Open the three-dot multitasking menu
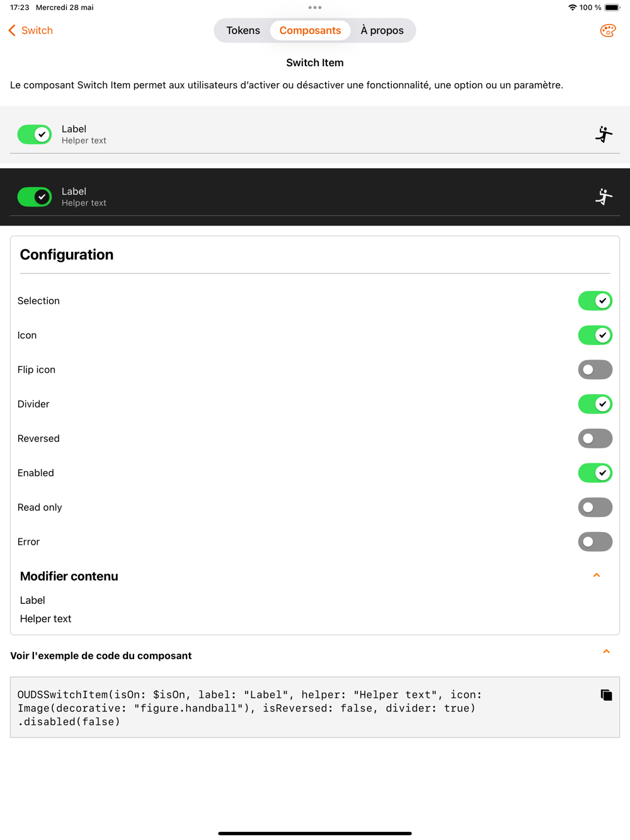630x840 pixels. [315, 8]
